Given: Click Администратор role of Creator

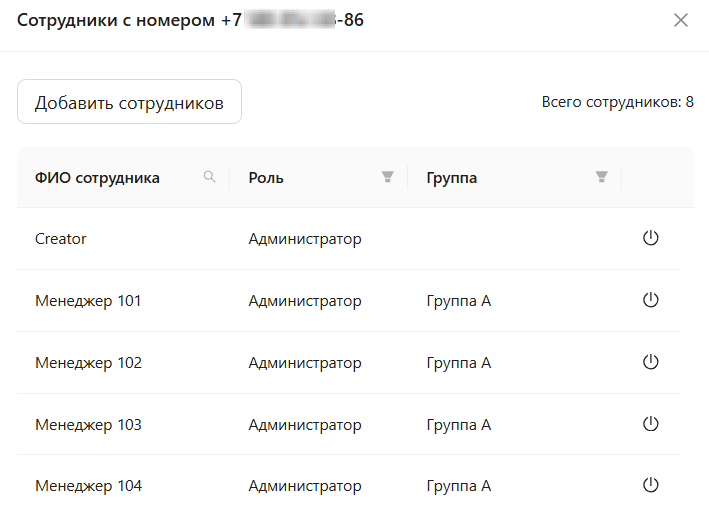Looking at the screenshot, I should [x=305, y=239].
